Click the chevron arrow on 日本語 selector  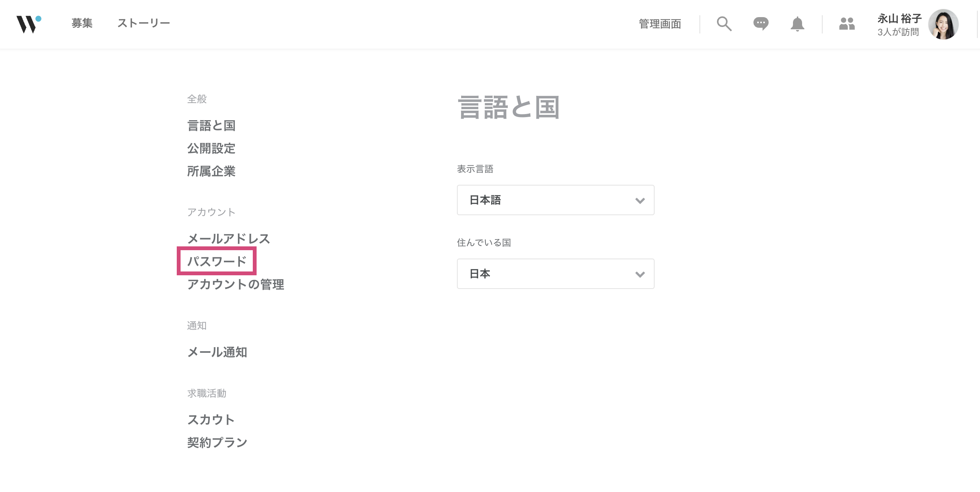click(640, 200)
